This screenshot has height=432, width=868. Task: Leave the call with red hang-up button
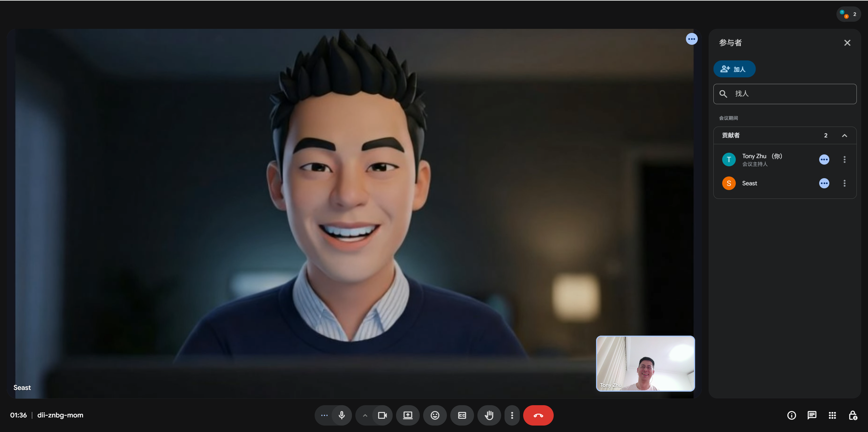(538, 415)
